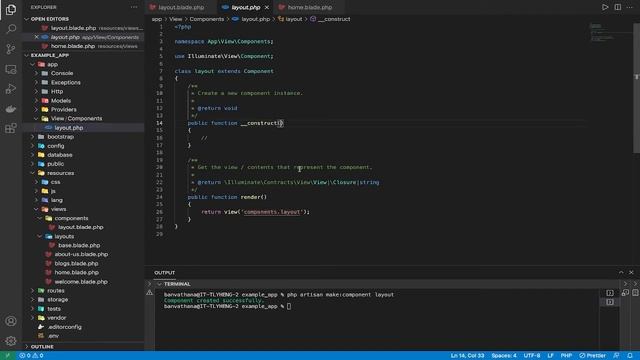Select the layout.php editor tab
640x360 pixels.
tap(245, 7)
